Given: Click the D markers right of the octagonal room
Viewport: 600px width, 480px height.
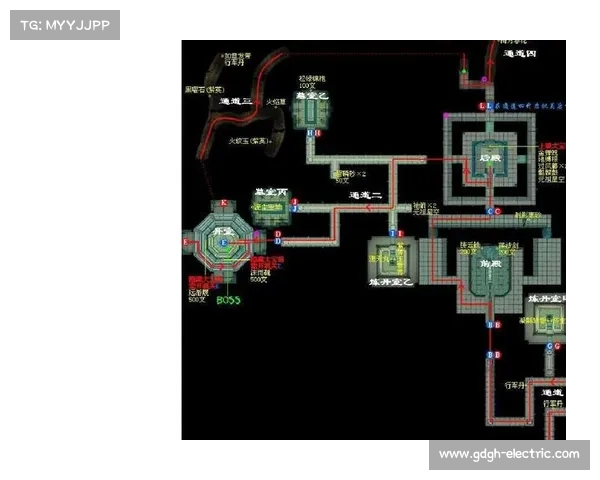Looking at the screenshot, I should click(279, 238).
